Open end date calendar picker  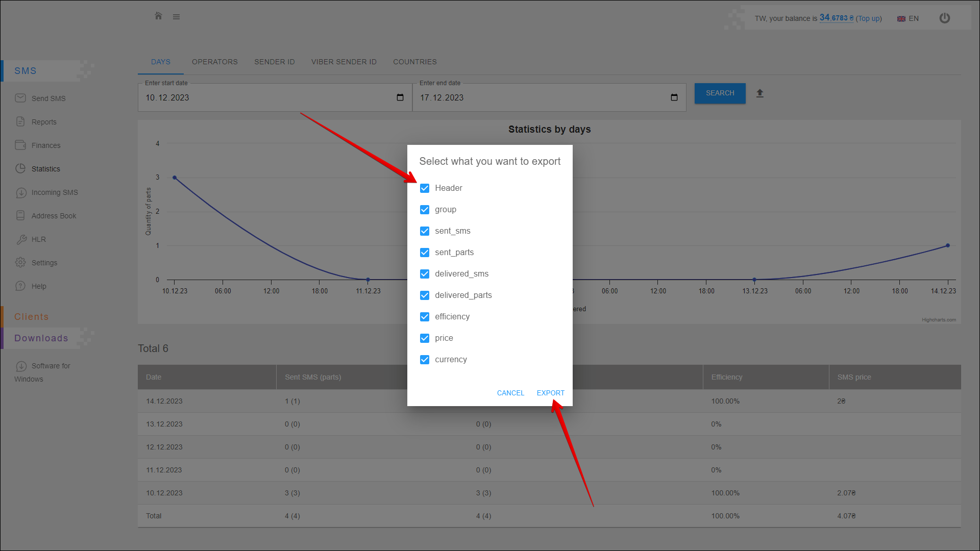[674, 97]
